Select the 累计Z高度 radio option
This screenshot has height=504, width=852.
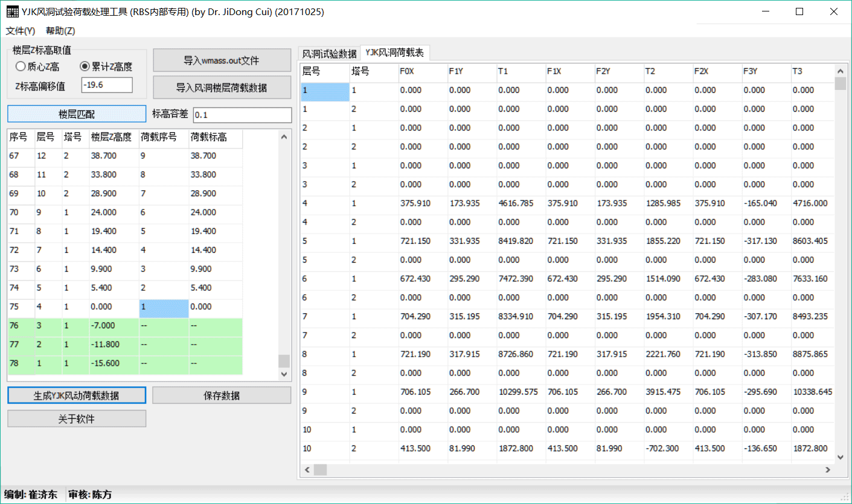point(106,67)
